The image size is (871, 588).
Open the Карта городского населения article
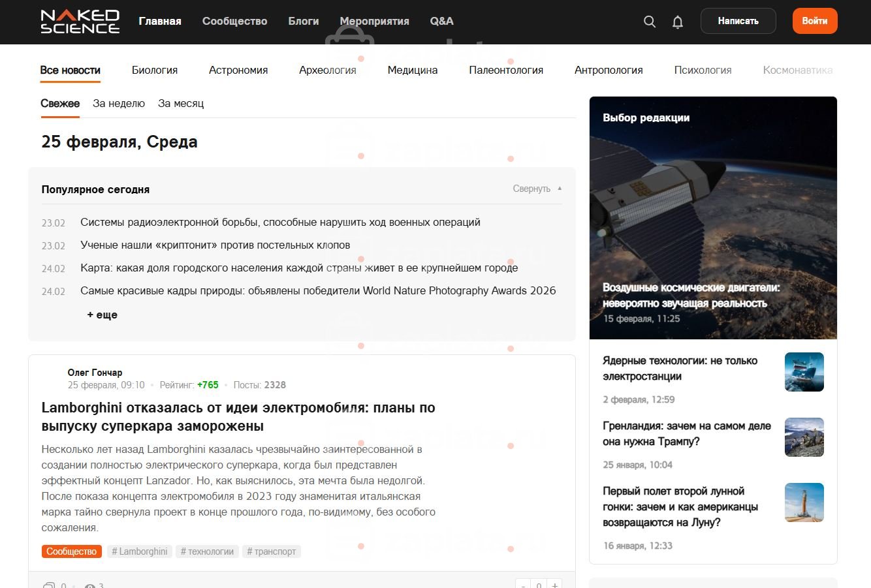point(299,268)
